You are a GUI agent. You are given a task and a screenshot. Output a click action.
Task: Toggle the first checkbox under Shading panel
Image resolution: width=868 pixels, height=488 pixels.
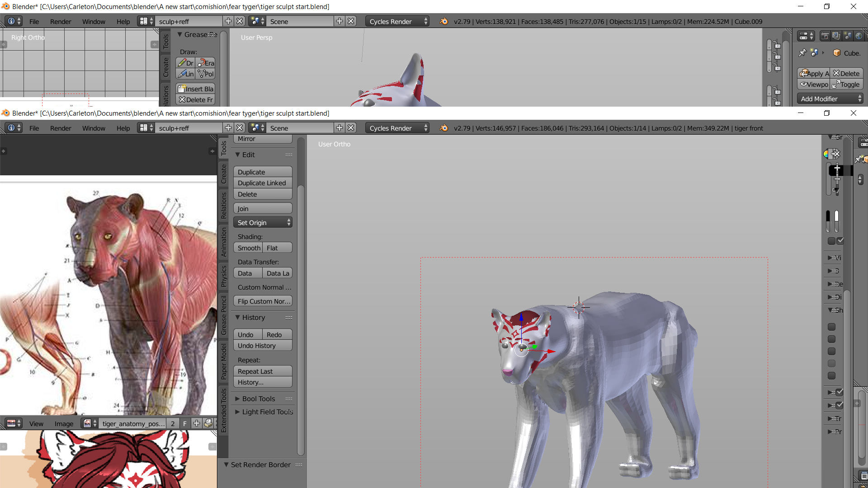tap(831, 327)
